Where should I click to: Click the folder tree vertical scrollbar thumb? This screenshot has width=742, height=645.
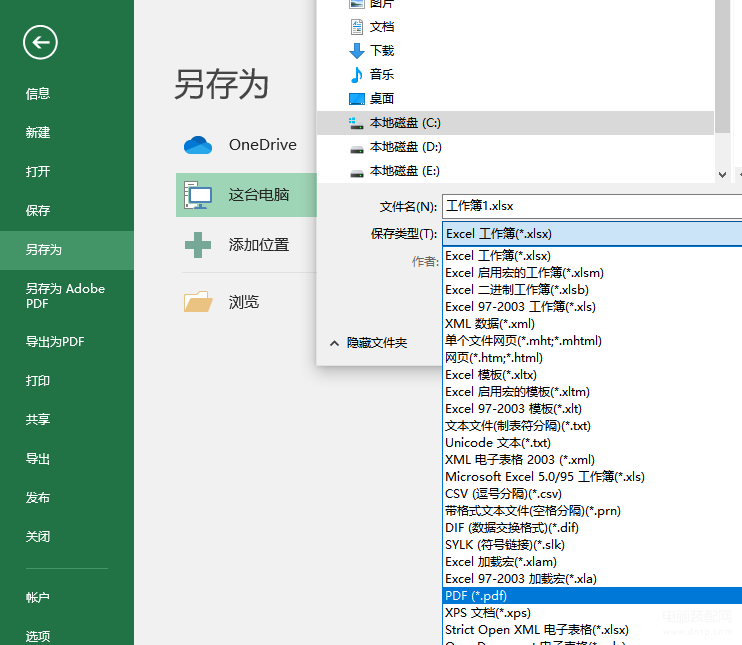[x=722, y=67]
